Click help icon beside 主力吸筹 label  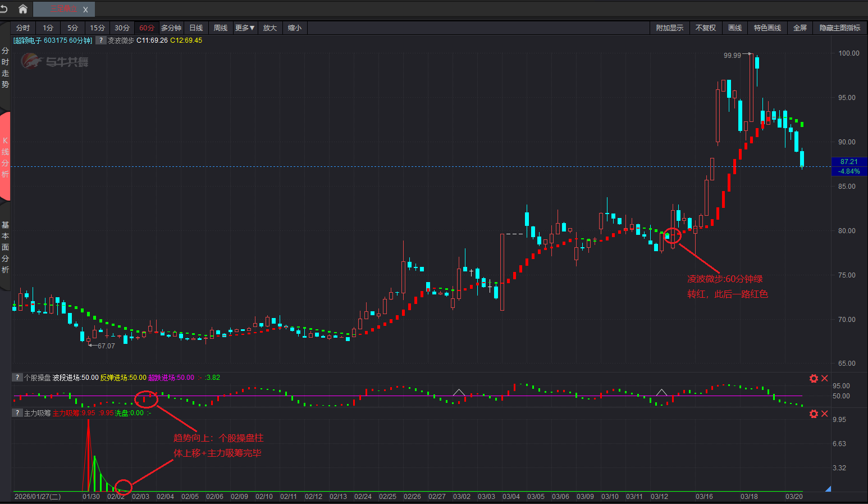coord(18,413)
